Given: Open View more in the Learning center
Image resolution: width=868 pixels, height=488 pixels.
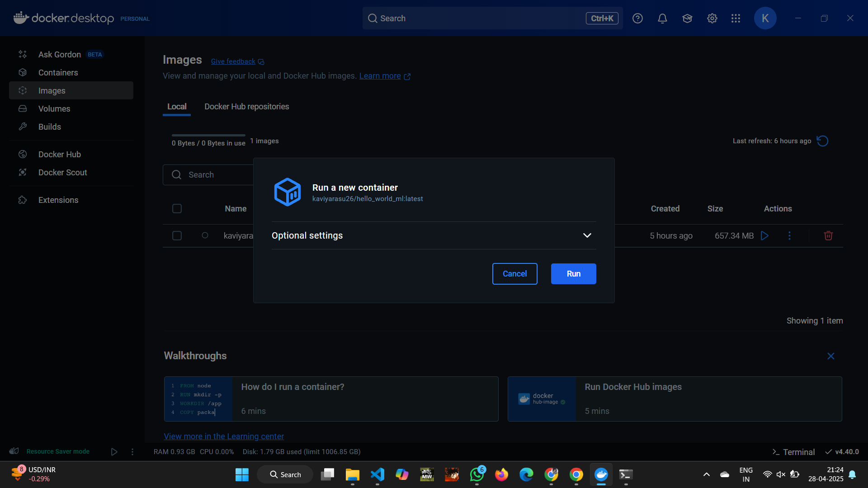Looking at the screenshot, I should (x=224, y=436).
